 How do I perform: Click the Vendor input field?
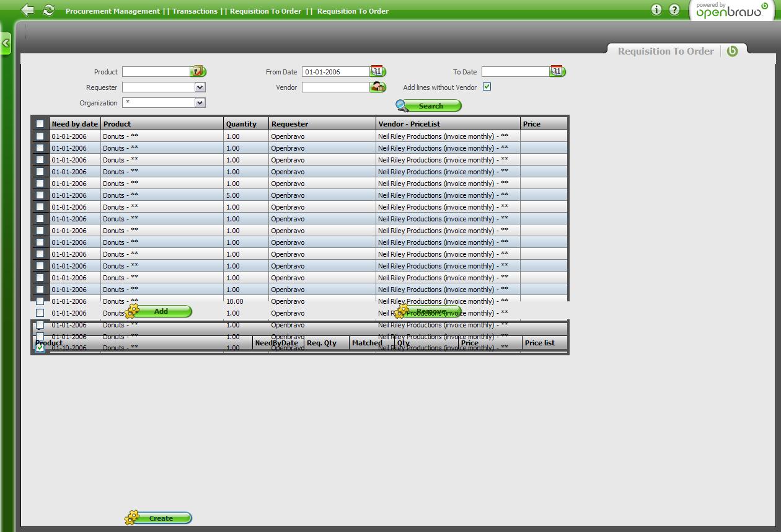336,87
